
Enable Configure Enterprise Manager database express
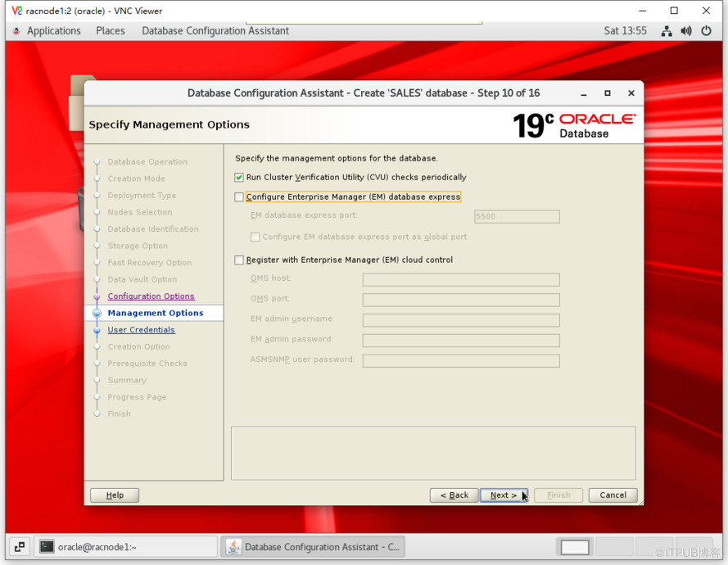[239, 197]
